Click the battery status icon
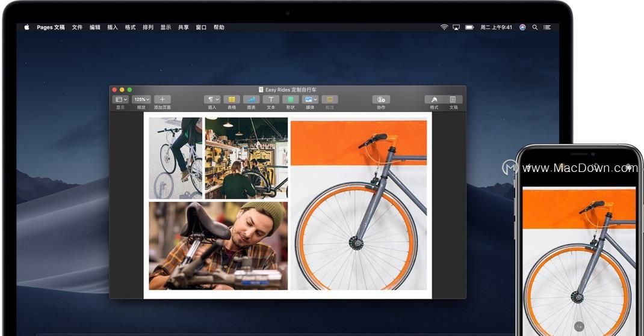Viewport: 644px width, 336px height. click(x=469, y=27)
